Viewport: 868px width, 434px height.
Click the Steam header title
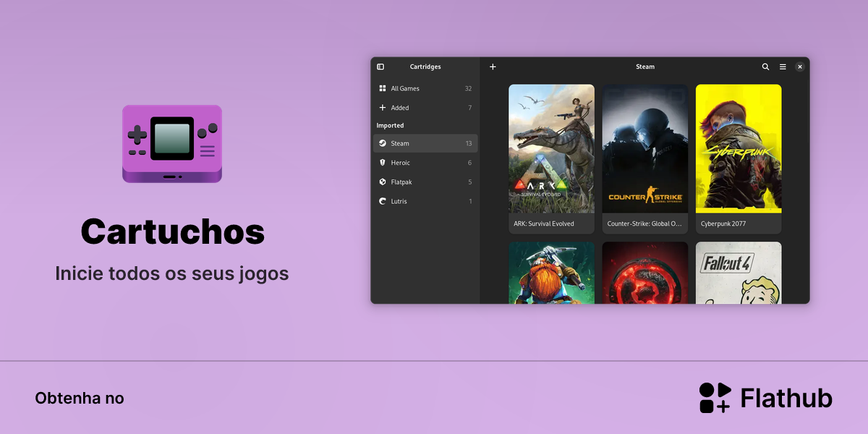coord(645,67)
